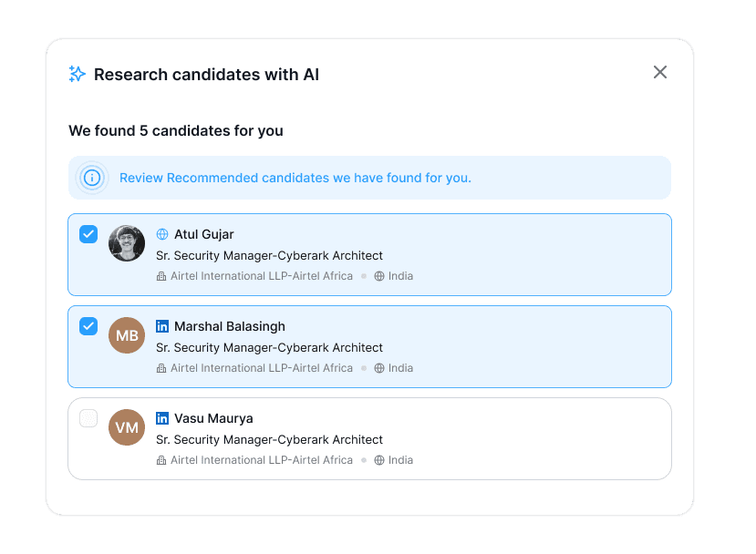
Task: Click company building icon in Vasu Maurya's card
Action: pyautogui.click(x=161, y=460)
